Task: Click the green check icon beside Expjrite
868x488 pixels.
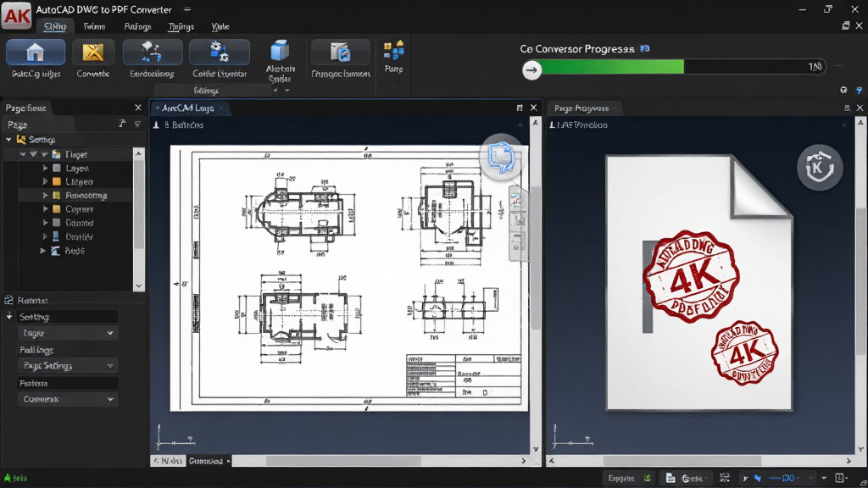Action: [x=647, y=478]
